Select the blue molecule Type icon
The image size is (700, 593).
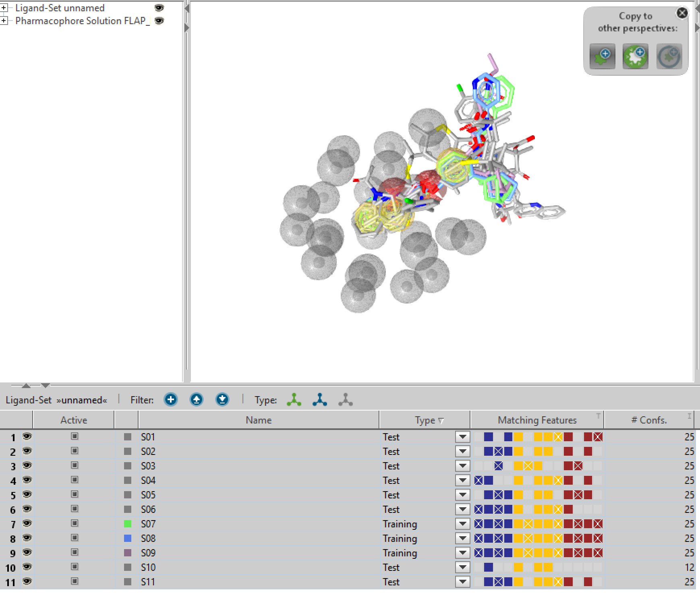pos(320,400)
